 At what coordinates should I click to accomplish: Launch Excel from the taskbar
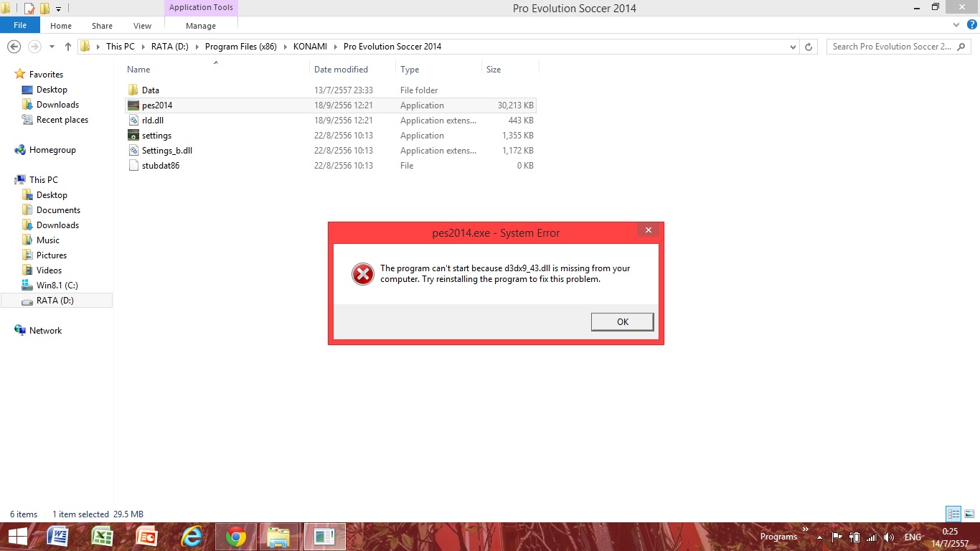tap(103, 537)
